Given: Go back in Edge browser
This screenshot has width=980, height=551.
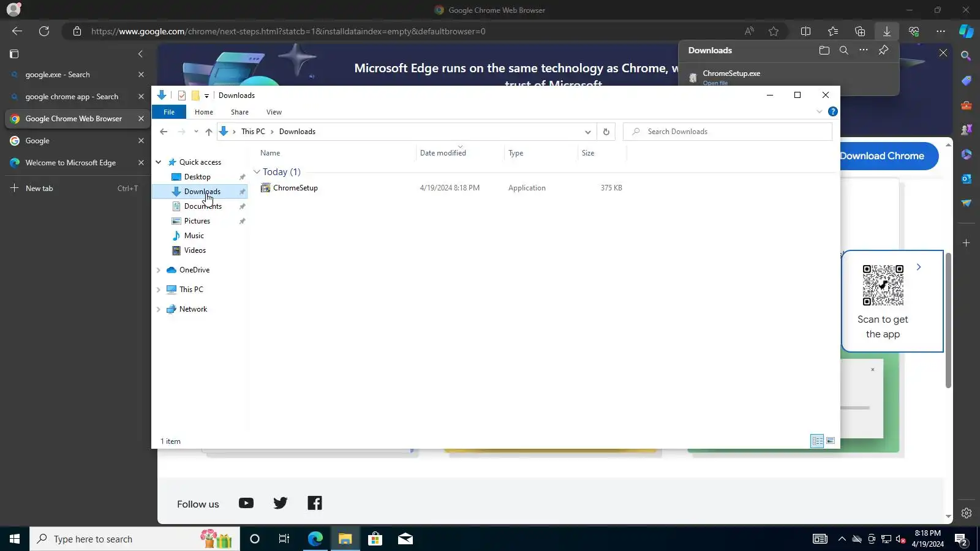Looking at the screenshot, I should point(17,31).
